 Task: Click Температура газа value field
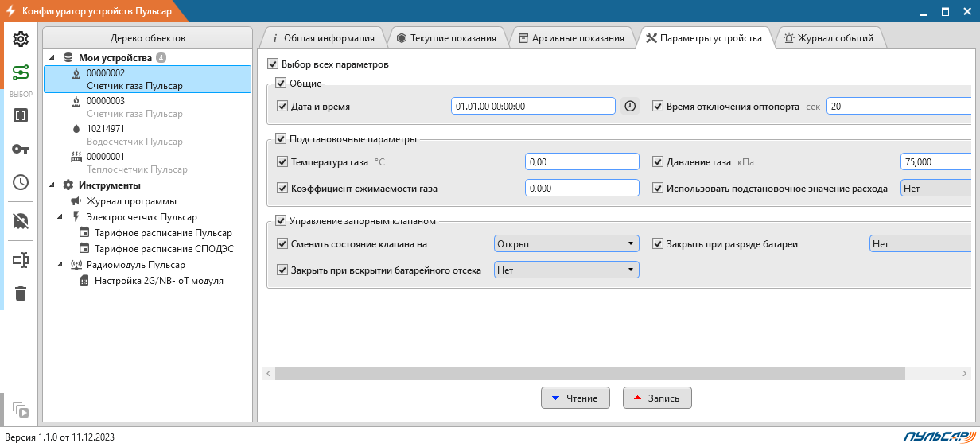pyautogui.click(x=582, y=162)
